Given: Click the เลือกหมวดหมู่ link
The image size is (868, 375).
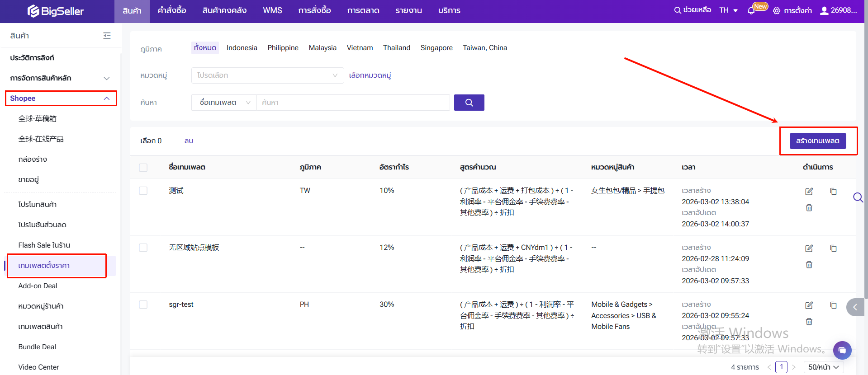Looking at the screenshot, I should click(x=370, y=75).
